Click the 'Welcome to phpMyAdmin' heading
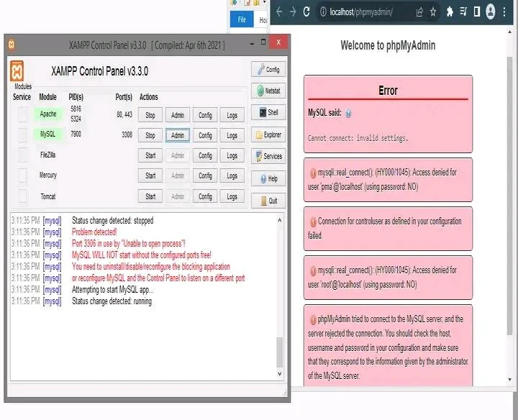 tap(388, 45)
